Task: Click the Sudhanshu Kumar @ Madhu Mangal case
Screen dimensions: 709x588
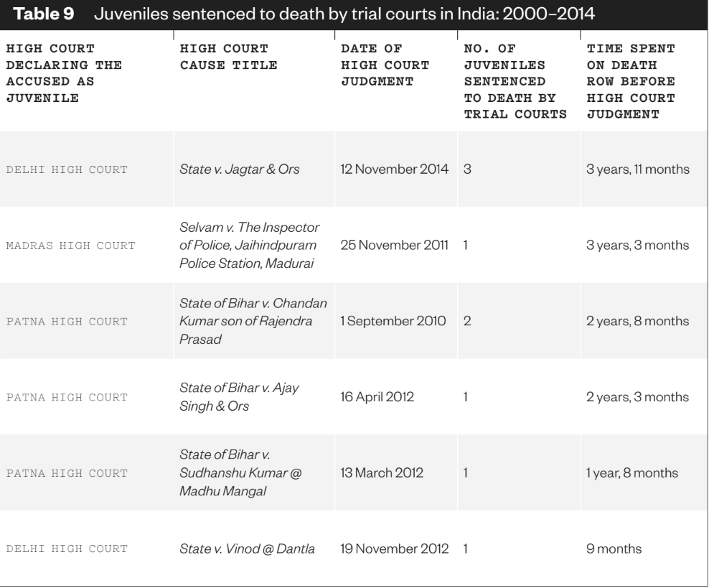Action: pos(233,472)
